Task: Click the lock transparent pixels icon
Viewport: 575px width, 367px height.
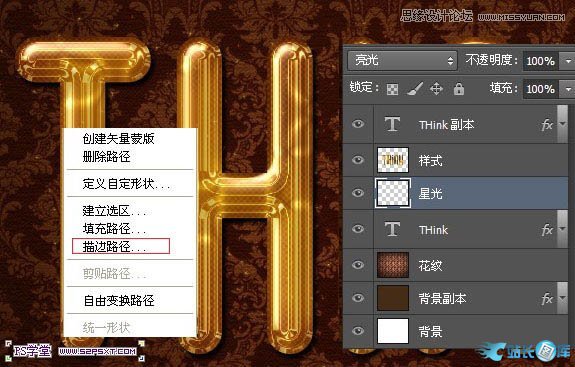Action: [392, 89]
